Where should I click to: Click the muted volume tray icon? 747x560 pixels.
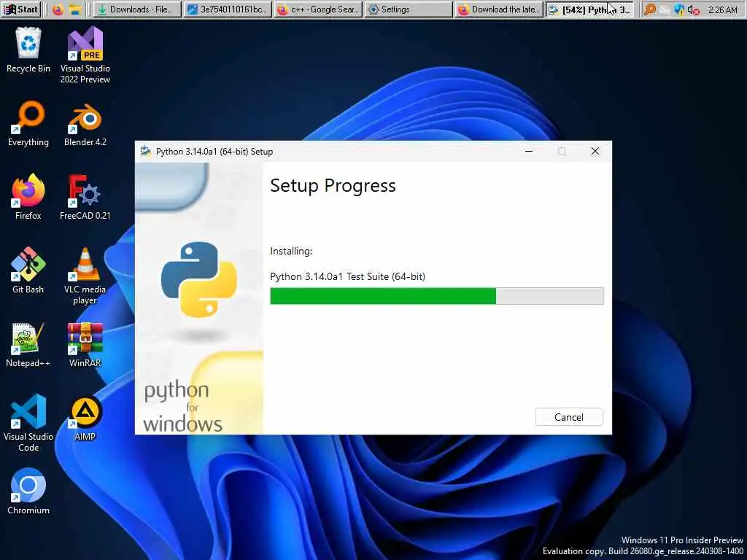tap(693, 9)
